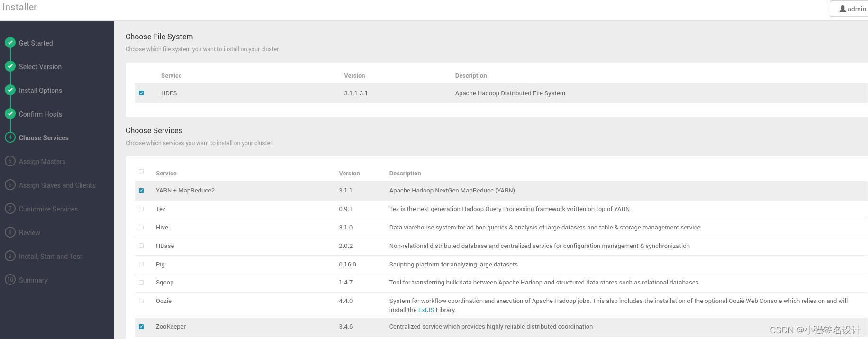The width and height of the screenshot is (868, 339).
Task: Open the Customize Services step
Action: coord(48,209)
